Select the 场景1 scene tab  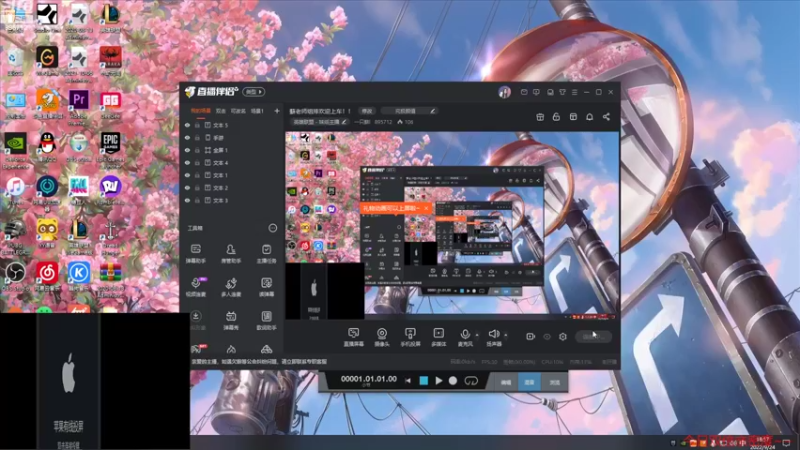[x=257, y=111]
